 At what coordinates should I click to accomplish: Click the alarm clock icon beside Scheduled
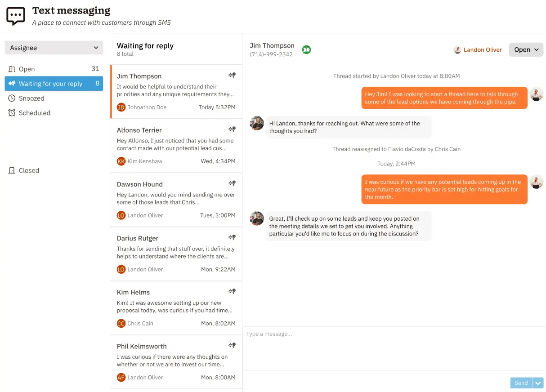click(x=12, y=113)
